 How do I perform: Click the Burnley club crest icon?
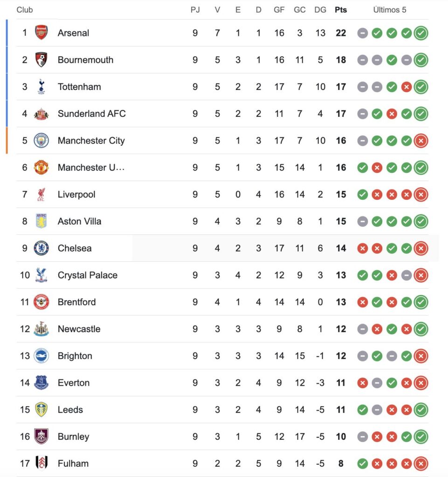tap(41, 436)
